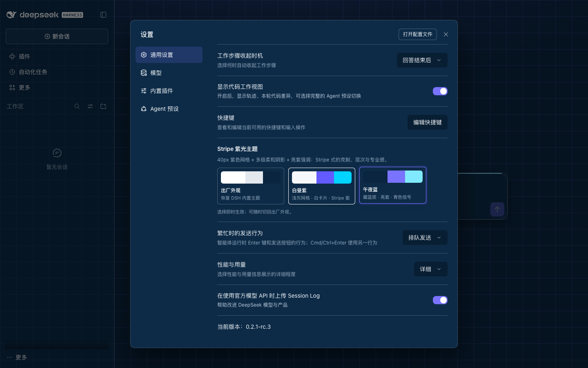
Task: Select the 午夜蓝 theme card
Action: (x=393, y=185)
